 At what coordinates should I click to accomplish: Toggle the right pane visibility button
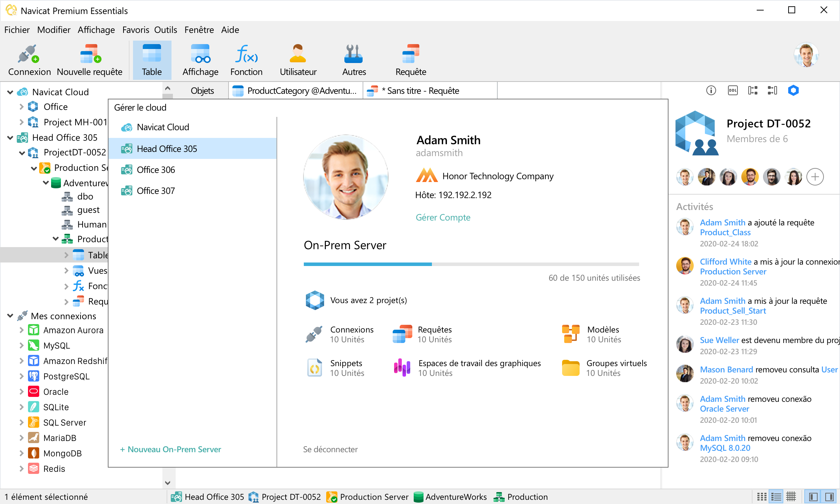(829, 497)
